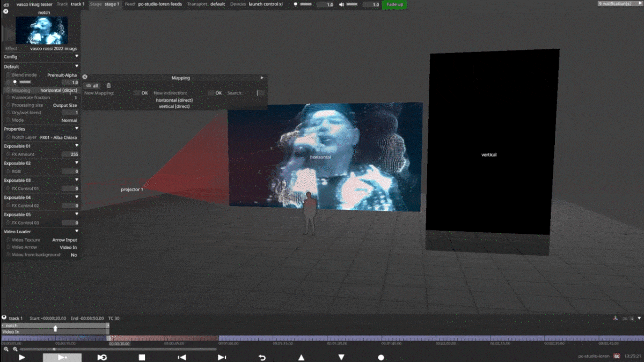
Task: Jump to next section icon
Action: coord(222,357)
